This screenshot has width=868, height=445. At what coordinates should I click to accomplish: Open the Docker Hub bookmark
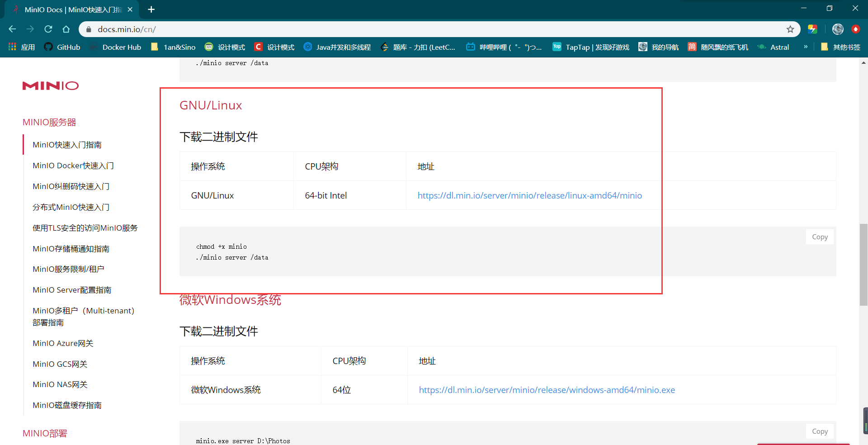click(x=116, y=47)
